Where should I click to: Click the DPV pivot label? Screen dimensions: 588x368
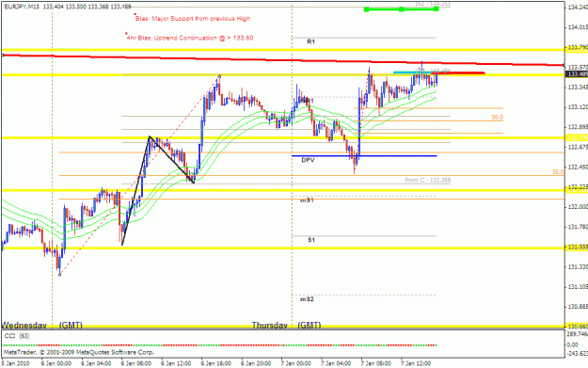pos(308,160)
